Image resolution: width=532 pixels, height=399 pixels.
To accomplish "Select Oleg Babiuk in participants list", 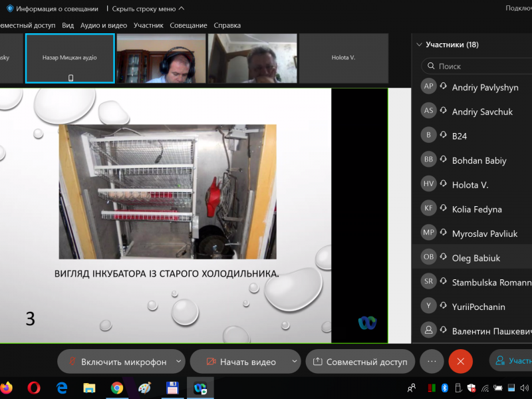I will [x=475, y=258].
